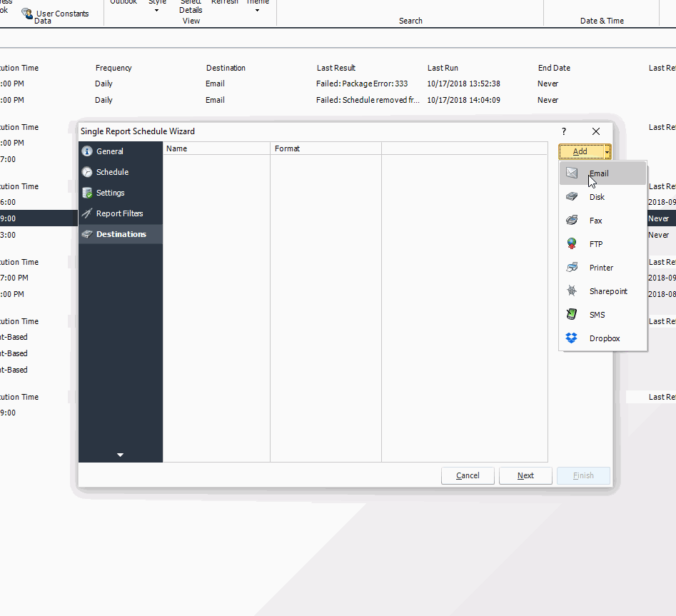
Task: Choose the Printer destination icon
Action: point(572,268)
